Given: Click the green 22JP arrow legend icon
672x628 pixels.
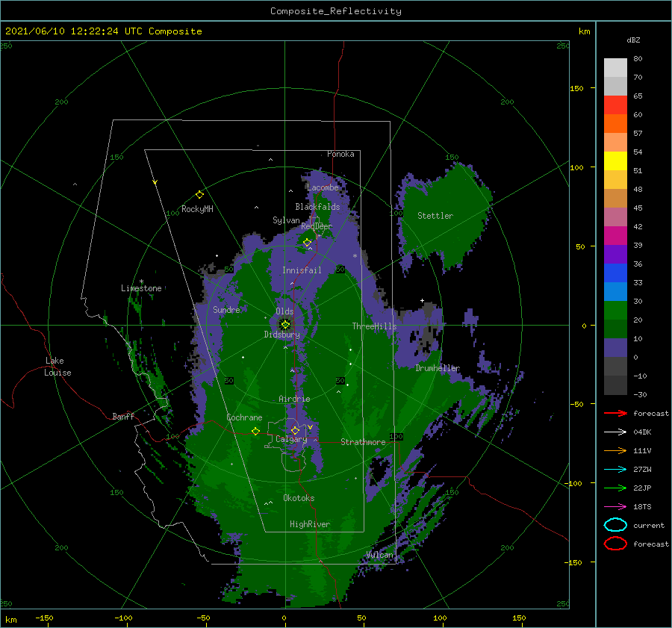Looking at the screenshot, I should 615,488.
